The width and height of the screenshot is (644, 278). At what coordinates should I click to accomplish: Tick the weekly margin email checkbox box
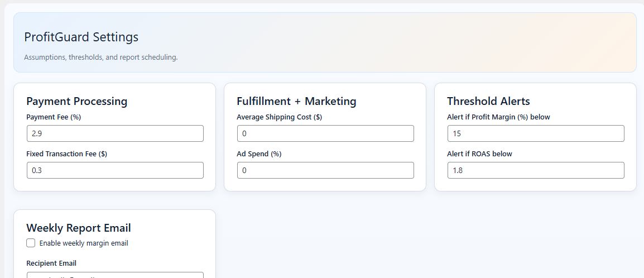tap(31, 243)
